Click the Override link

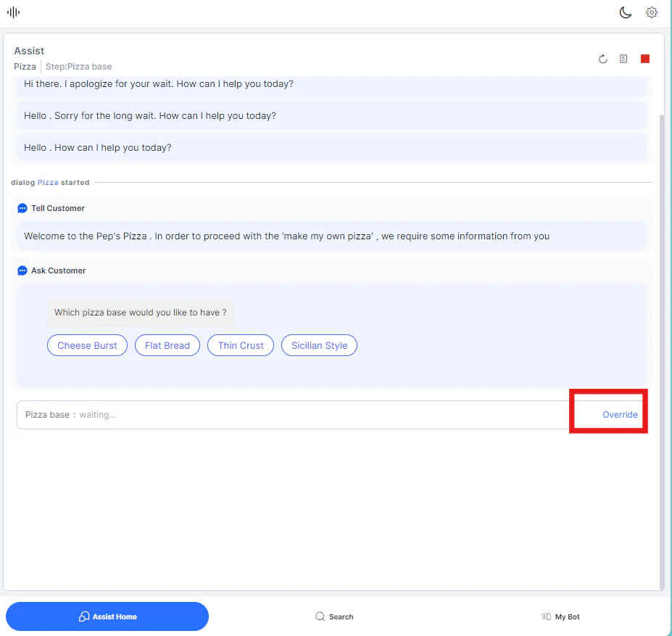(620, 415)
